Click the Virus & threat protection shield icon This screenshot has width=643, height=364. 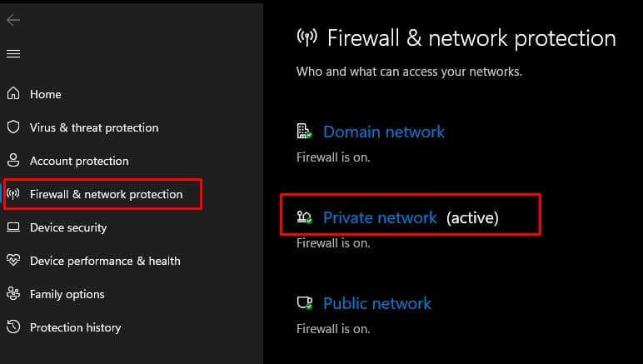13,127
